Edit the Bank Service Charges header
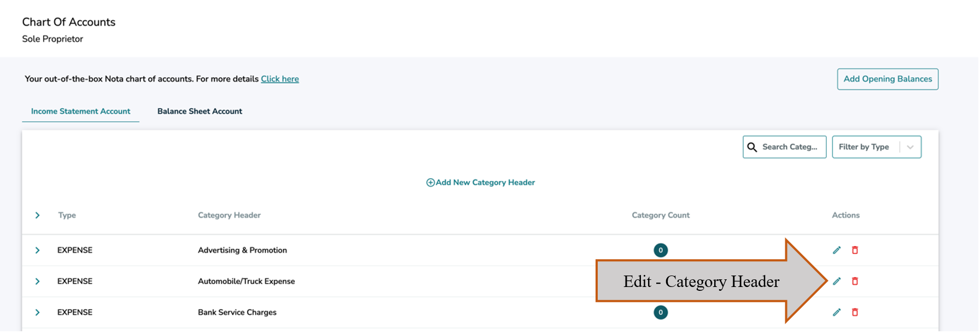Viewport: 980px width, 334px height. tap(837, 313)
